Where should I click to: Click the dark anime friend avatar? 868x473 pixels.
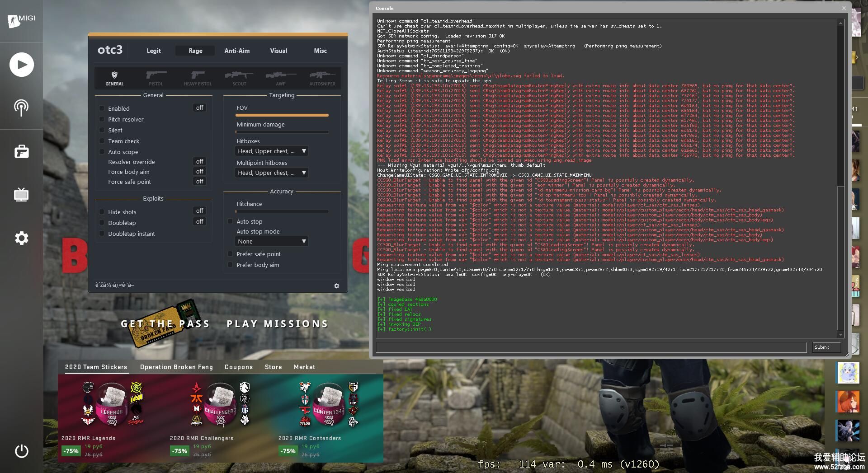point(848,431)
